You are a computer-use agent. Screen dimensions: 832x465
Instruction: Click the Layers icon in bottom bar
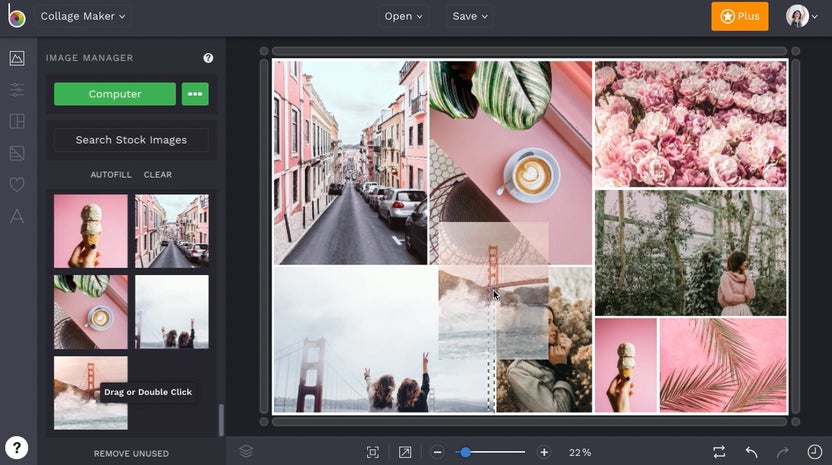246,452
